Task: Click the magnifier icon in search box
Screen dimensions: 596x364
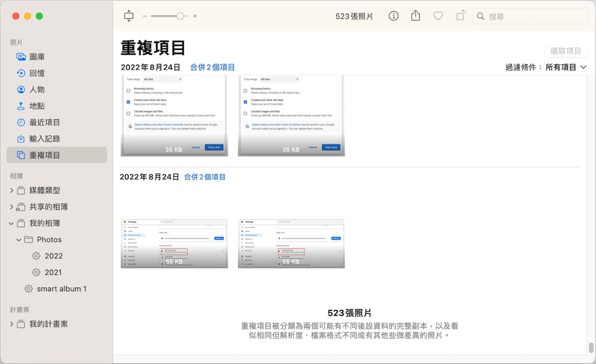Action: pyautogui.click(x=481, y=16)
